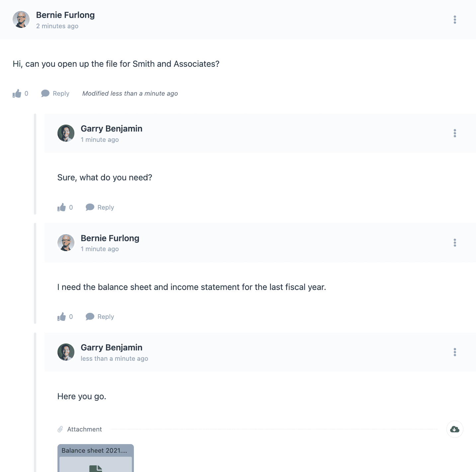476x472 pixels.
Task: Open Garry Benjamin's name on "Here you go"
Action: pos(112,347)
